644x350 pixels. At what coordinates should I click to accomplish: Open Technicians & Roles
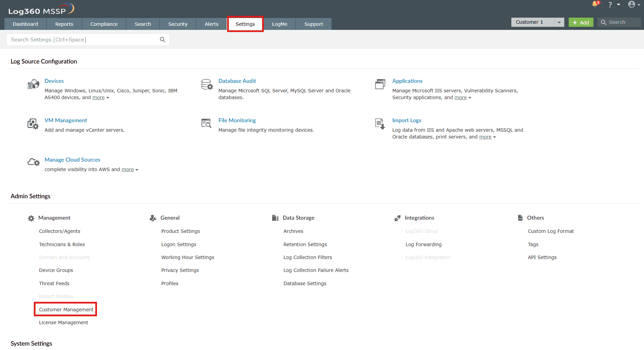coord(62,244)
